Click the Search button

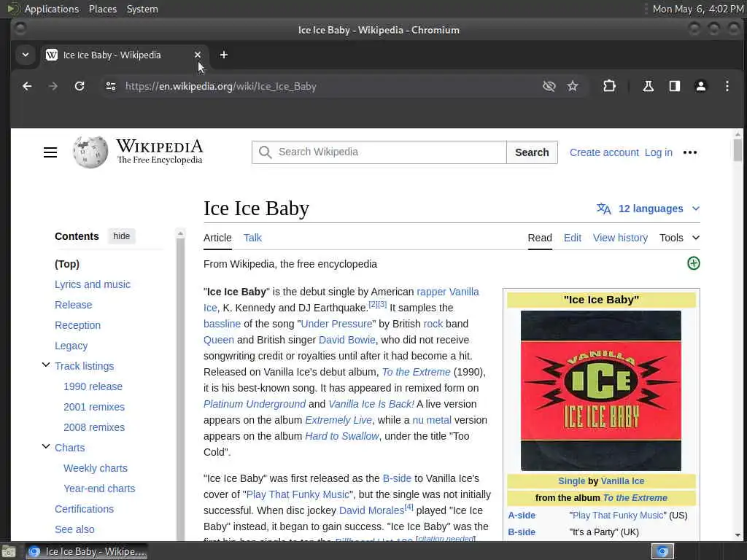point(532,152)
